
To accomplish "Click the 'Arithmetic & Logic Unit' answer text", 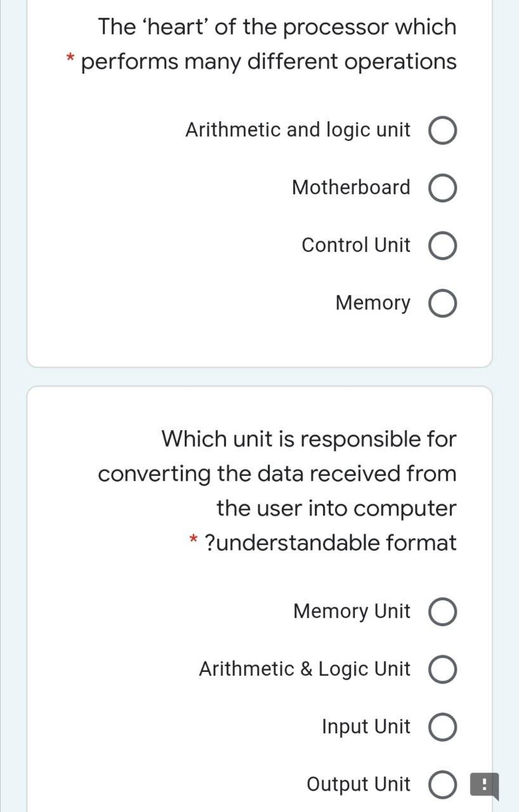I will (305, 669).
